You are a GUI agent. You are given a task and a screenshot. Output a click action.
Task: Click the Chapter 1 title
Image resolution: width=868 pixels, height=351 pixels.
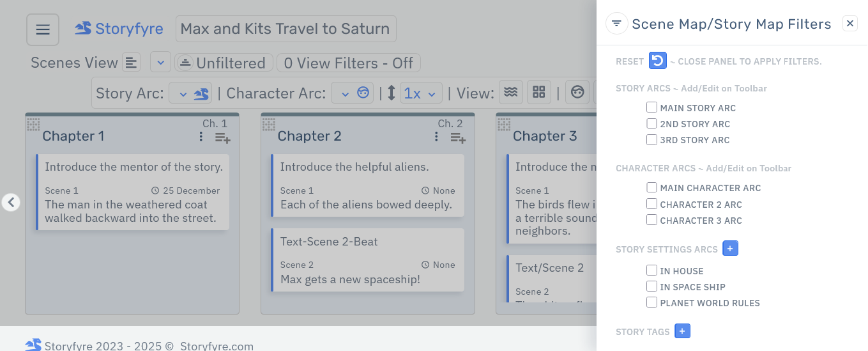pos(73,136)
